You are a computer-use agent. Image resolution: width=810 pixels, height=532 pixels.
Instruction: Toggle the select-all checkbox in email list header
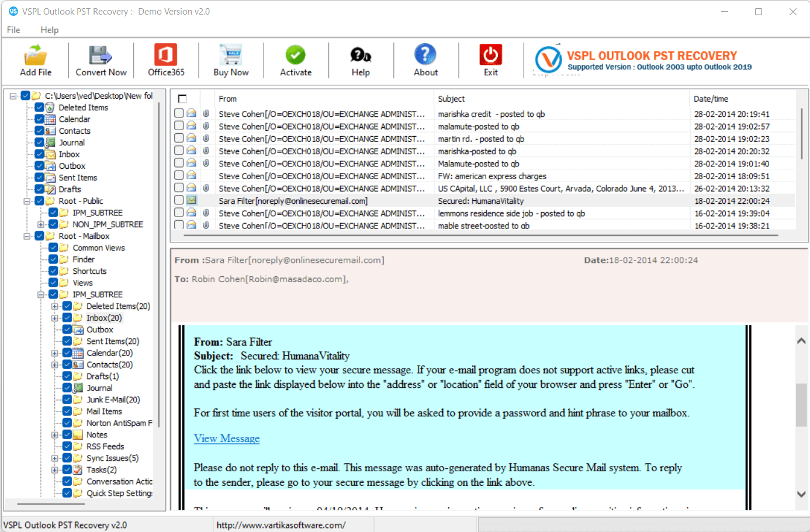tap(182, 99)
